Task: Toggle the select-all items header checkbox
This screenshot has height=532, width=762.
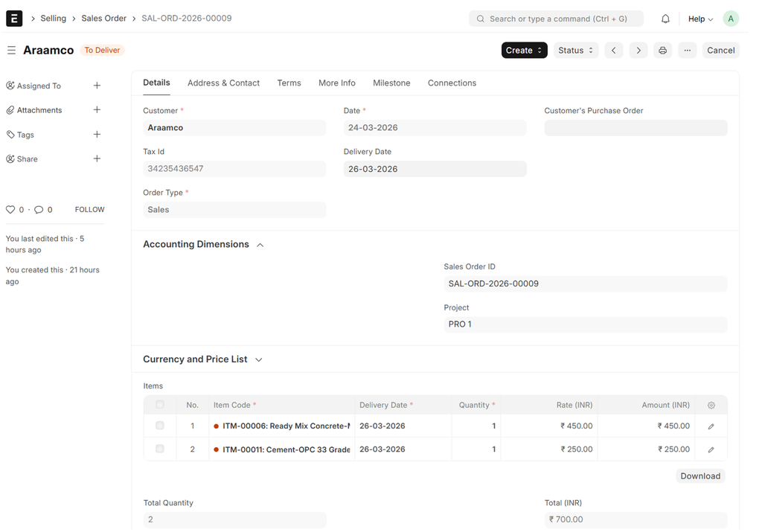Action: 160,406
